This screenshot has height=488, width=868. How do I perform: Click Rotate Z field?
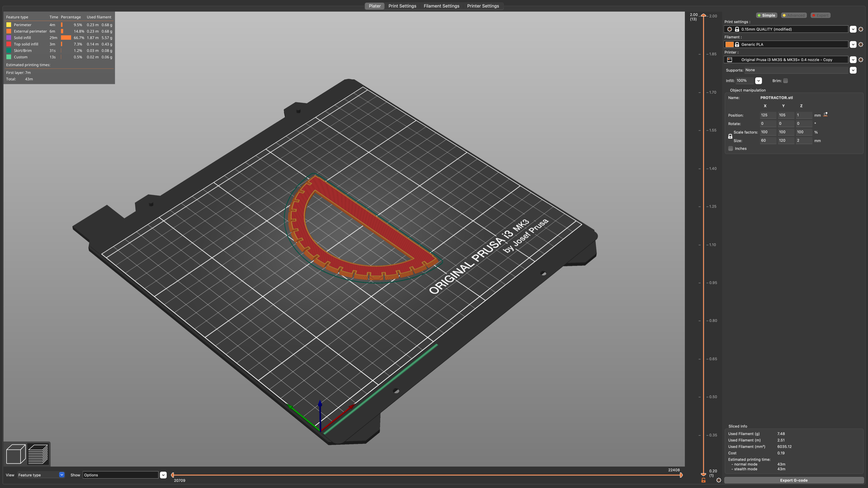804,124
